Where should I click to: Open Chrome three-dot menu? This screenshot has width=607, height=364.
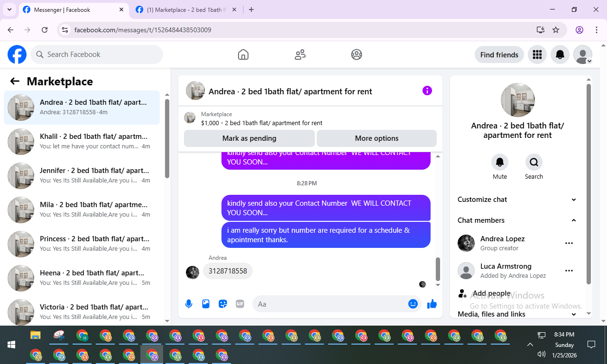(x=597, y=30)
